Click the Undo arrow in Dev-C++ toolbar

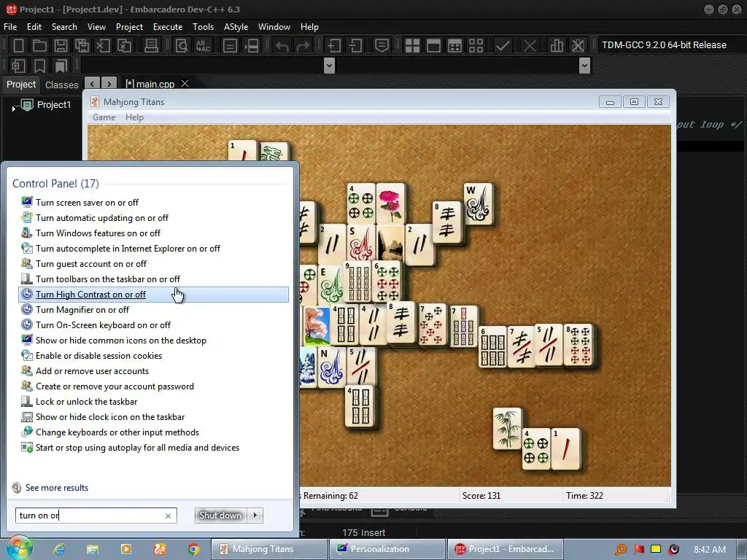coord(282,46)
